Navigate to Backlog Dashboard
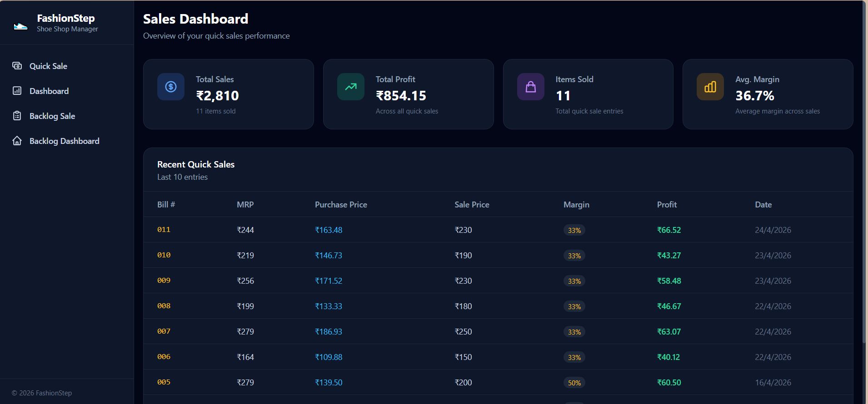 pos(64,141)
